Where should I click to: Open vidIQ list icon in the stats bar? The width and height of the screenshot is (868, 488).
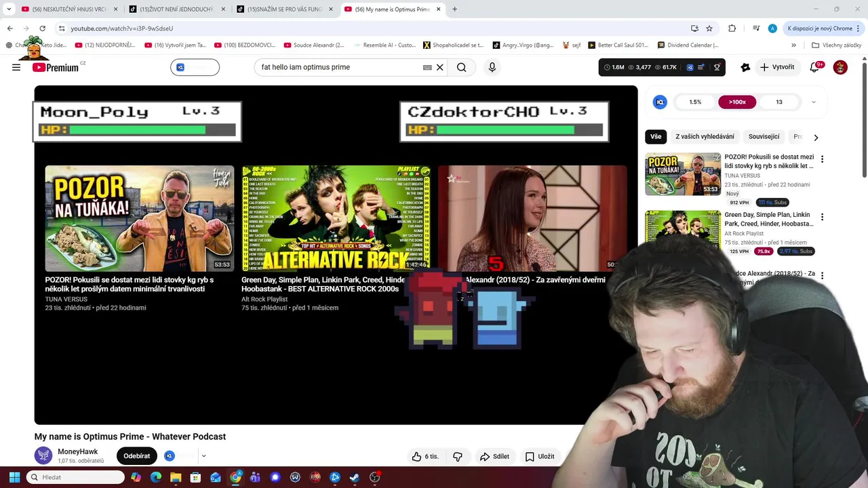(x=701, y=67)
